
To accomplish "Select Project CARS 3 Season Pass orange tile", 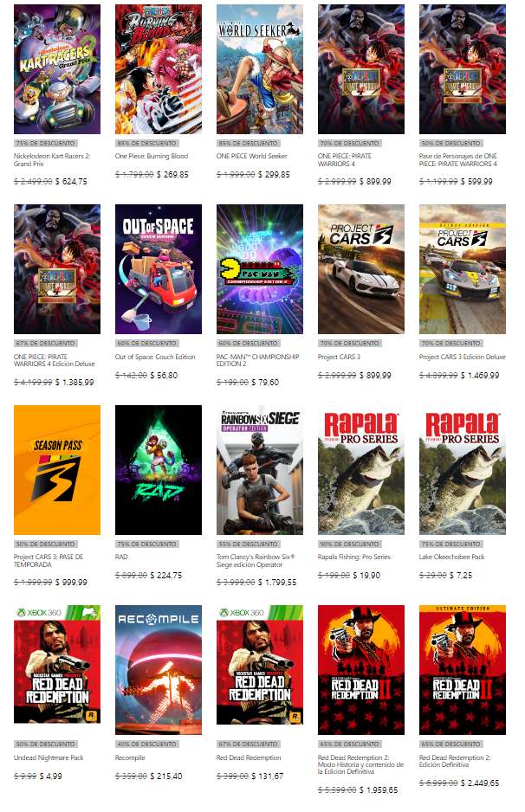I will click(x=57, y=470).
